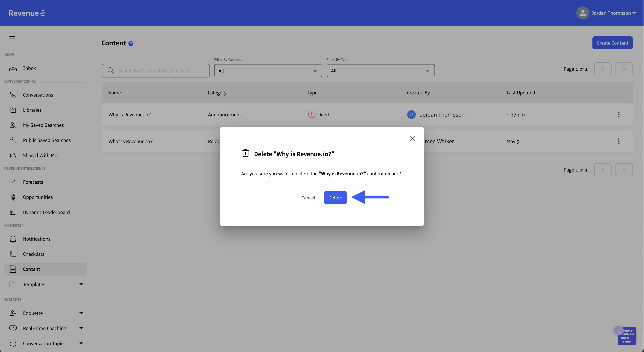
Task: Click the red Alert type icon
Action: (312, 114)
